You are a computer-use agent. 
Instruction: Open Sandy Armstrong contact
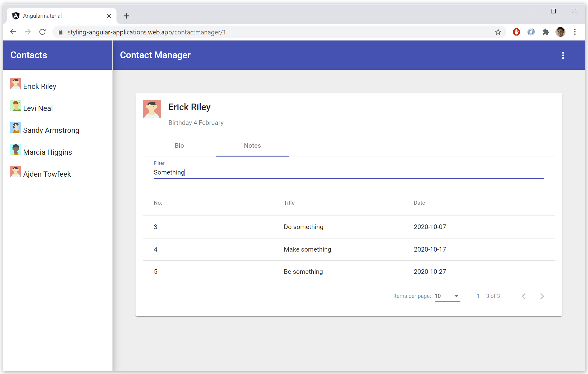click(51, 130)
